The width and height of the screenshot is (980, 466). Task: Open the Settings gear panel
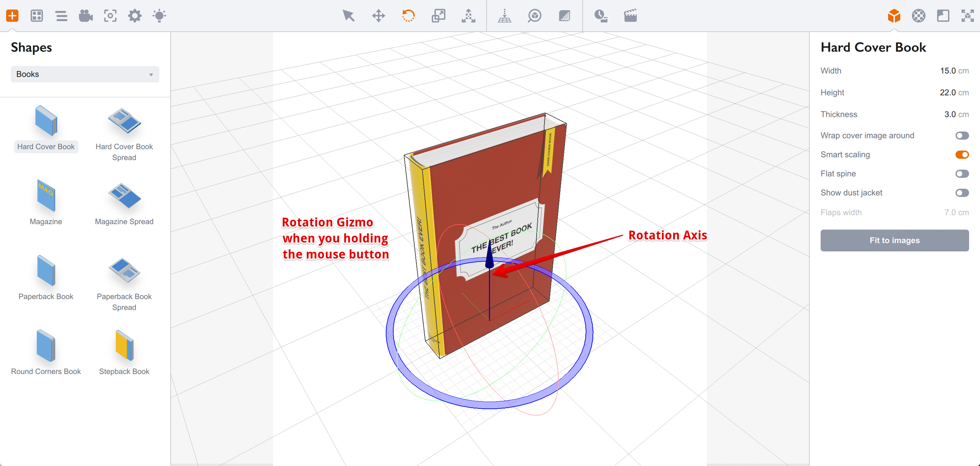(134, 16)
